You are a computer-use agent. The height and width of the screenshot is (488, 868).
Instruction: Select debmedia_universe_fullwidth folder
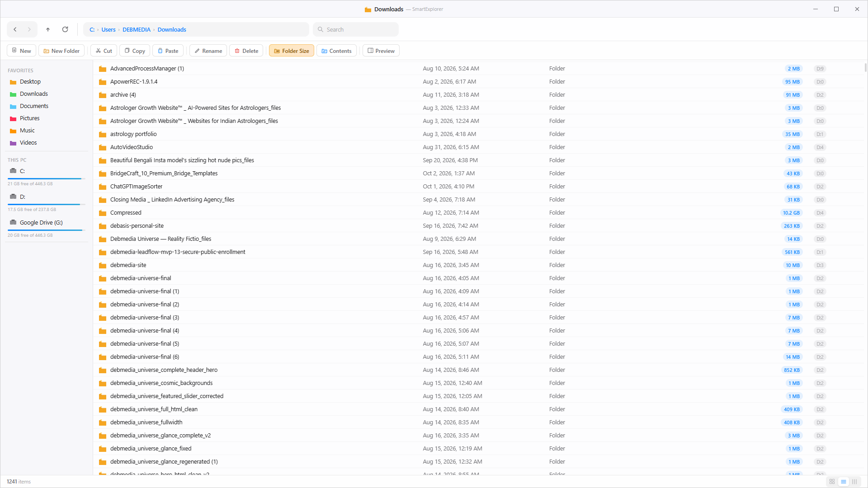tap(479, 422)
